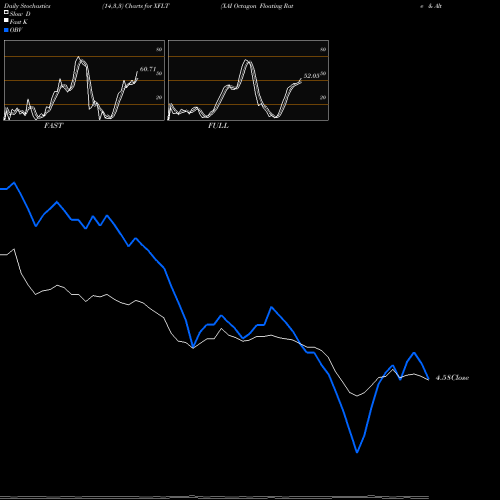This screenshot has height=500, width=500.
Task: Click the OBV legend label text
Action: 16,30
